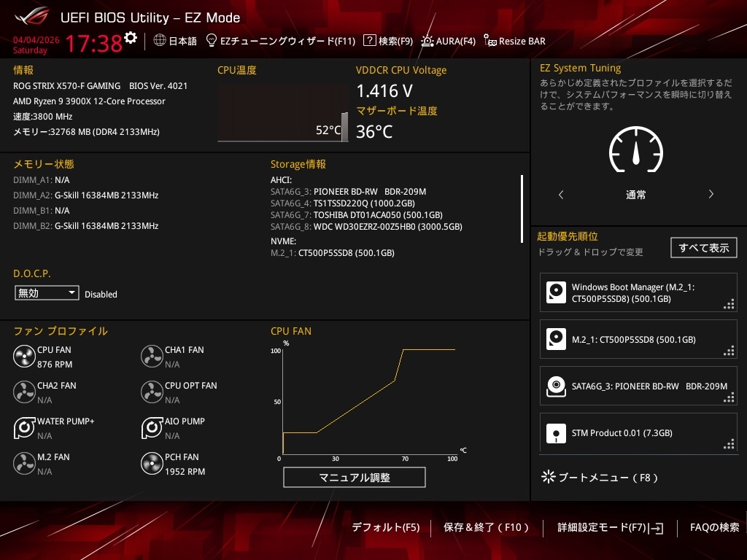Switch to 詳細設定モード (F7)
This screenshot has width=747, height=560.
pyautogui.click(x=610, y=527)
